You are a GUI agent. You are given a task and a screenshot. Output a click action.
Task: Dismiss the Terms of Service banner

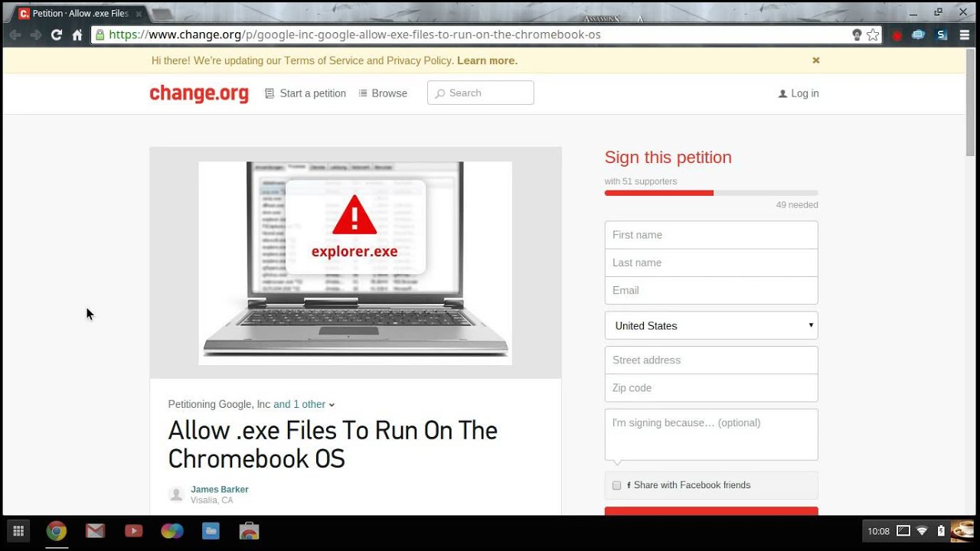click(816, 60)
